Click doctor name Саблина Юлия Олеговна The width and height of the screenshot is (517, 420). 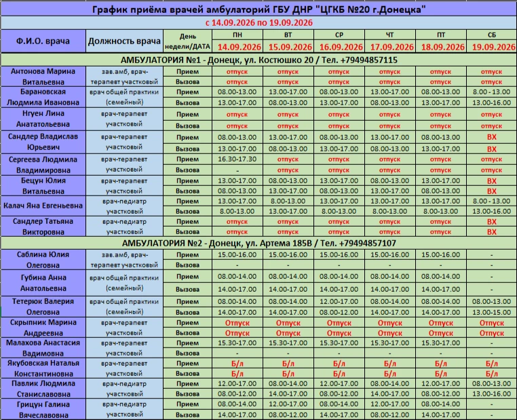(43, 260)
